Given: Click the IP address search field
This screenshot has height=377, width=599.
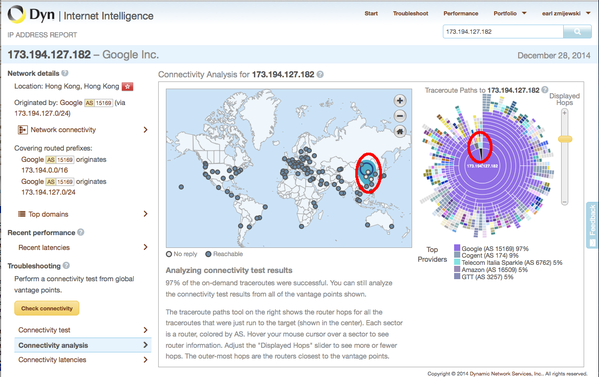Looking at the screenshot, I should (503, 32).
